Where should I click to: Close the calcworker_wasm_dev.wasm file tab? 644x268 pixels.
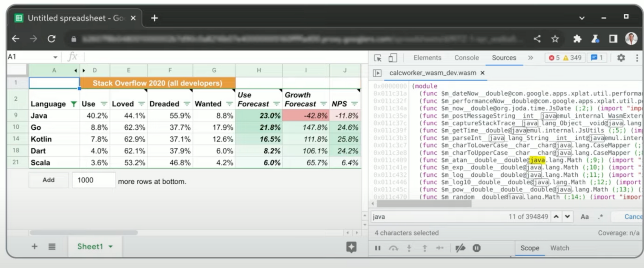(x=482, y=73)
